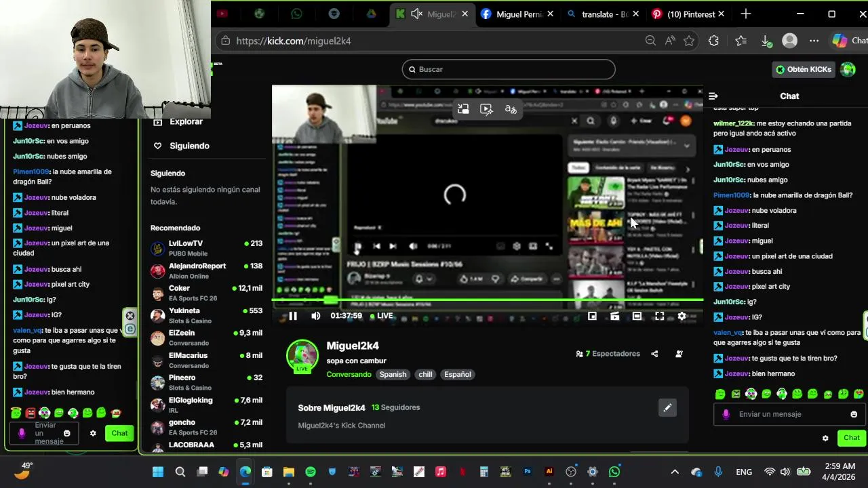Click the chill tag chip
868x488 pixels.
click(425, 374)
